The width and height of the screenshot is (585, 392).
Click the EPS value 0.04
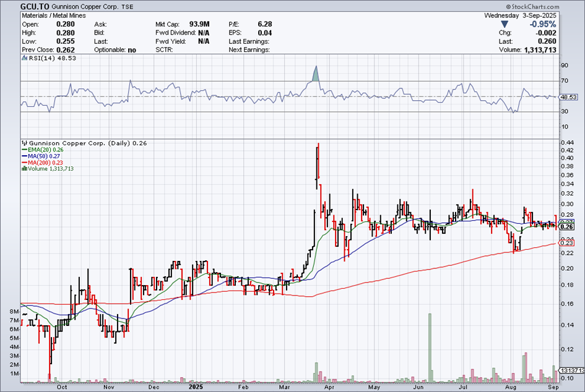point(265,33)
